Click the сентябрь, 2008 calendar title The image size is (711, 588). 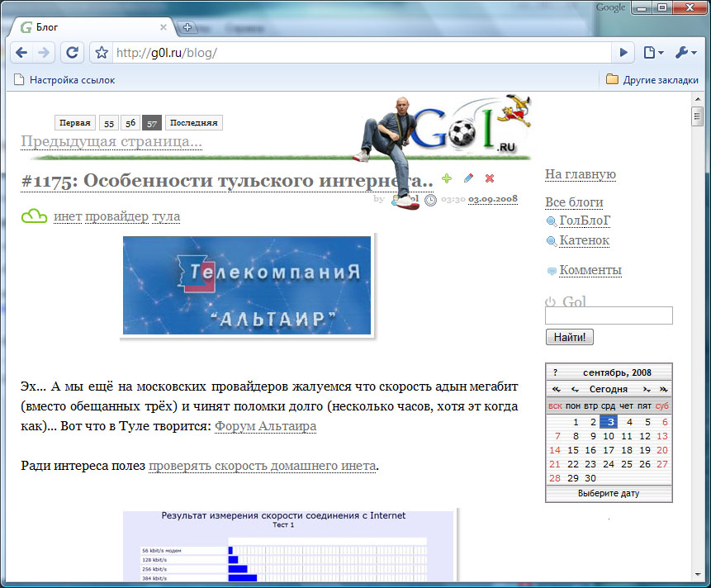click(x=617, y=372)
